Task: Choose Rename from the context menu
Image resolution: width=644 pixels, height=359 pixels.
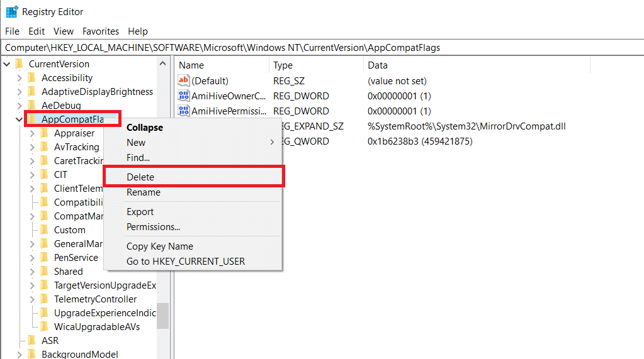Action: coord(194,192)
